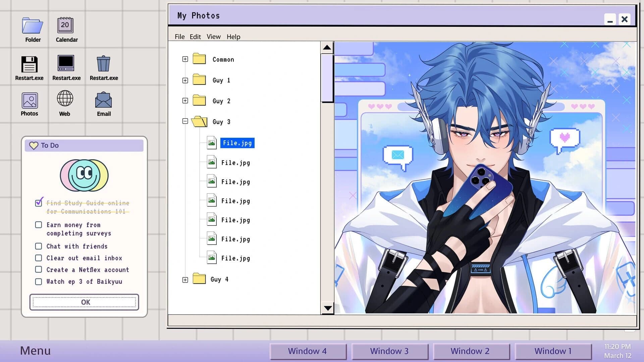The image size is (644, 362).
Task: Open the Photos app icon
Action: (30, 101)
